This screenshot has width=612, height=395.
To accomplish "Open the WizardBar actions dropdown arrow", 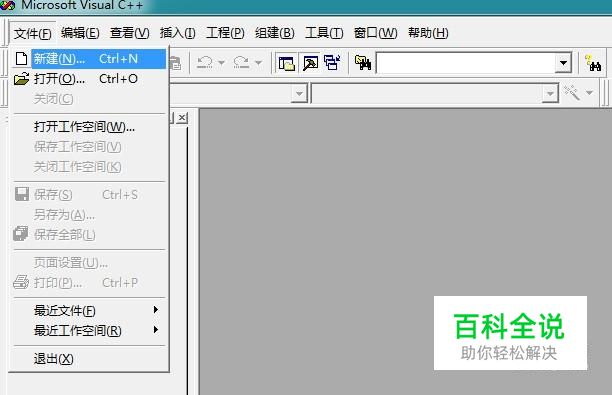I will 589,93.
